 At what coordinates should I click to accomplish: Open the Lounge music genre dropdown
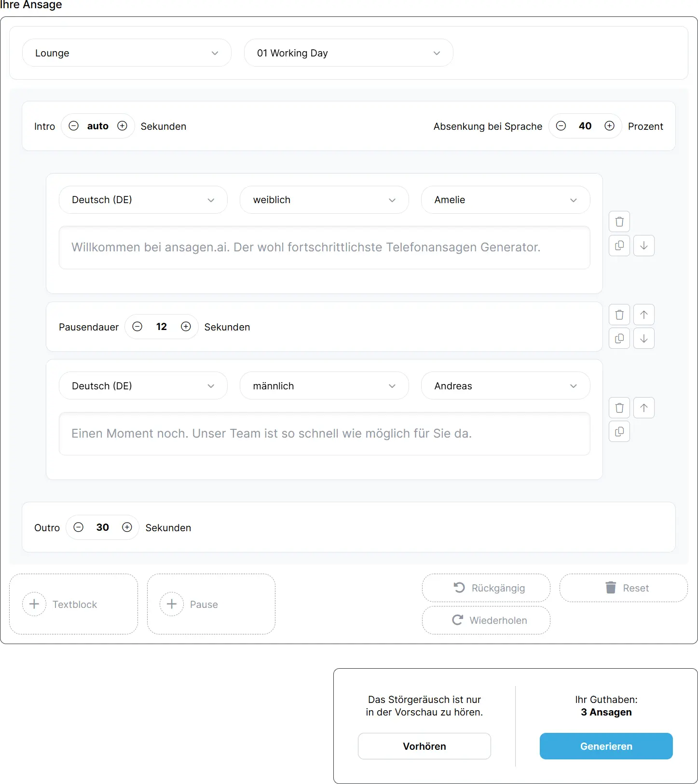tap(127, 53)
